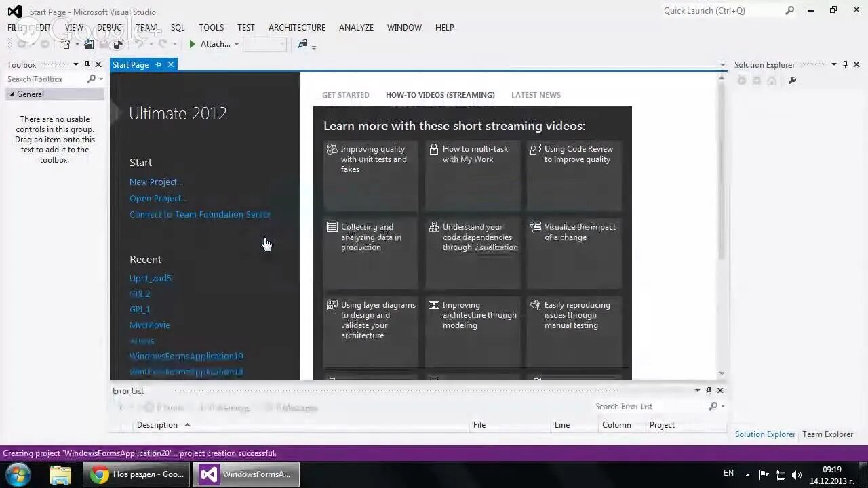The width and height of the screenshot is (868, 488).
Task: Click the Quick Launch search field
Action: pyautogui.click(x=722, y=11)
